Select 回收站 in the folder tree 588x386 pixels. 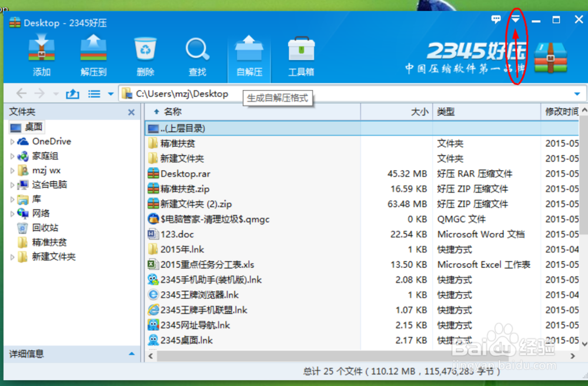[38, 228]
